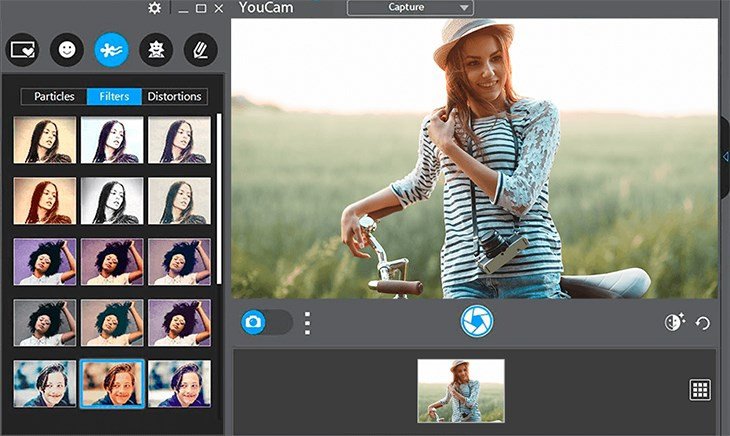Switch to the Filters tab

[x=114, y=96]
